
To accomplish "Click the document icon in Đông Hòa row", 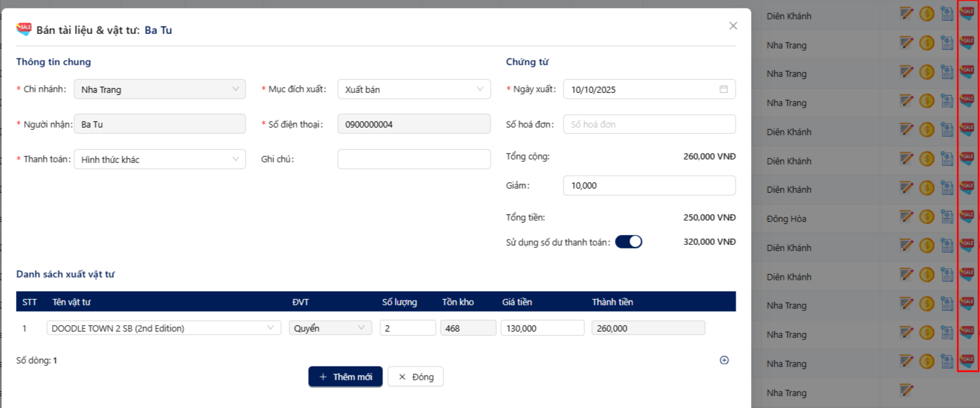I will click(947, 218).
